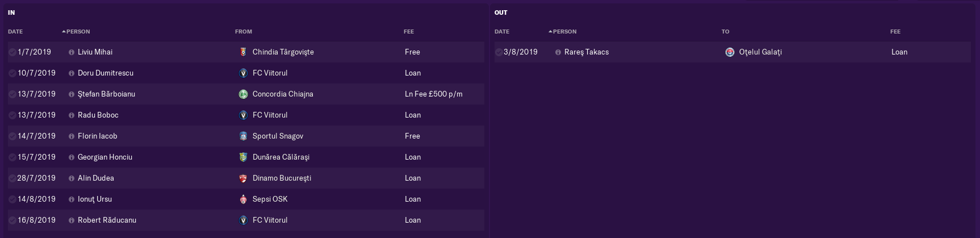Image resolution: width=980 pixels, height=238 pixels.
Task: Open Ștefan Bărboianu's player profile
Action: point(106,94)
